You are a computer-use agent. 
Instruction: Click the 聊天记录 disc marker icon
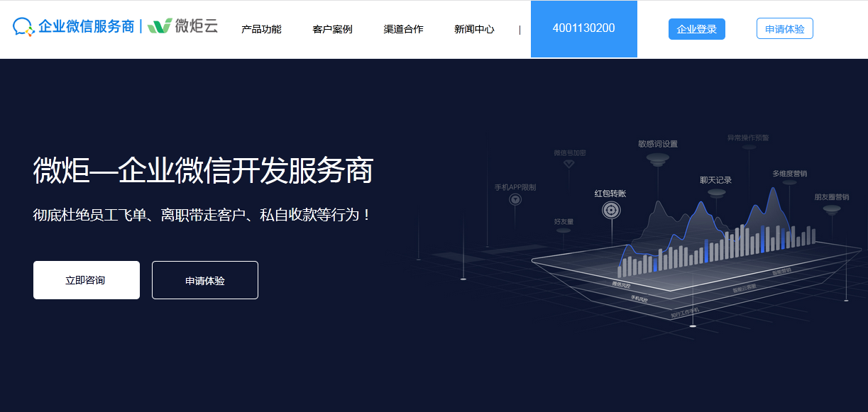(717, 192)
